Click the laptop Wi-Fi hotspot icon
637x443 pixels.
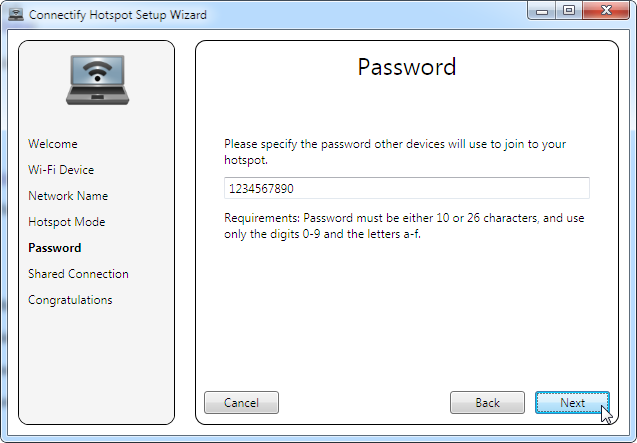pos(96,80)
